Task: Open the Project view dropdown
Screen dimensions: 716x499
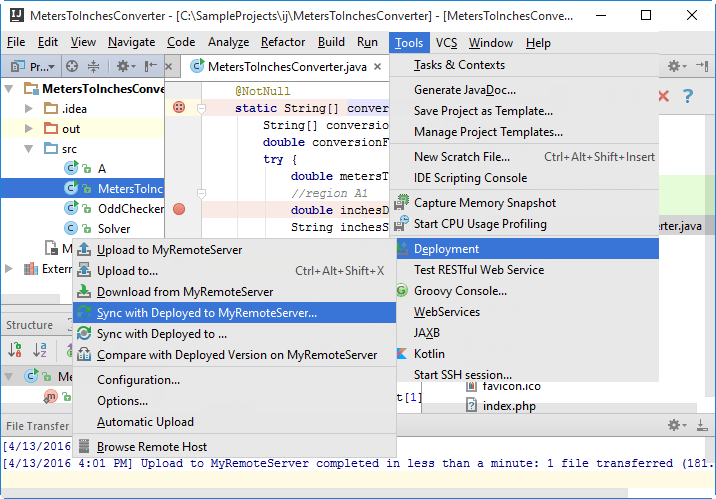Action: [33, 67]
